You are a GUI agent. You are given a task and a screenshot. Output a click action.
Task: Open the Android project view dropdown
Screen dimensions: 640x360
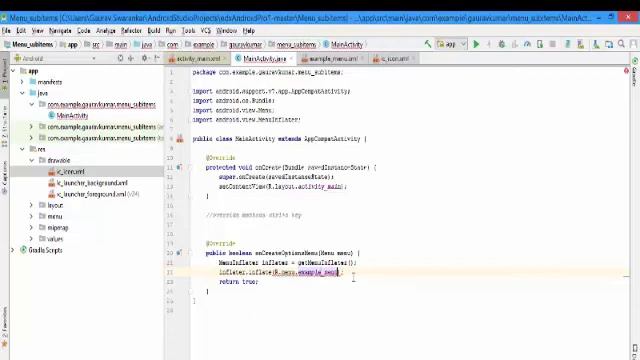[54, 58]
